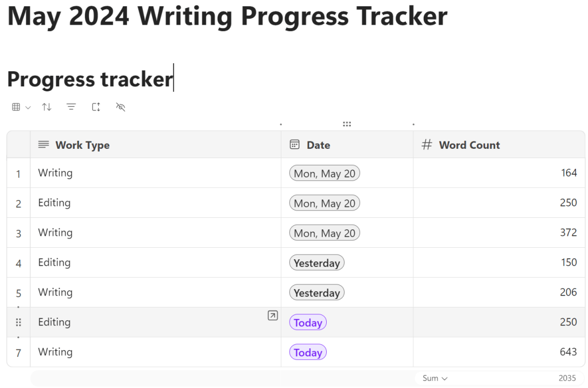Screen dimensions: 588x388
Task: Select the purple Today pill in last row
Action: pos(308,352)
